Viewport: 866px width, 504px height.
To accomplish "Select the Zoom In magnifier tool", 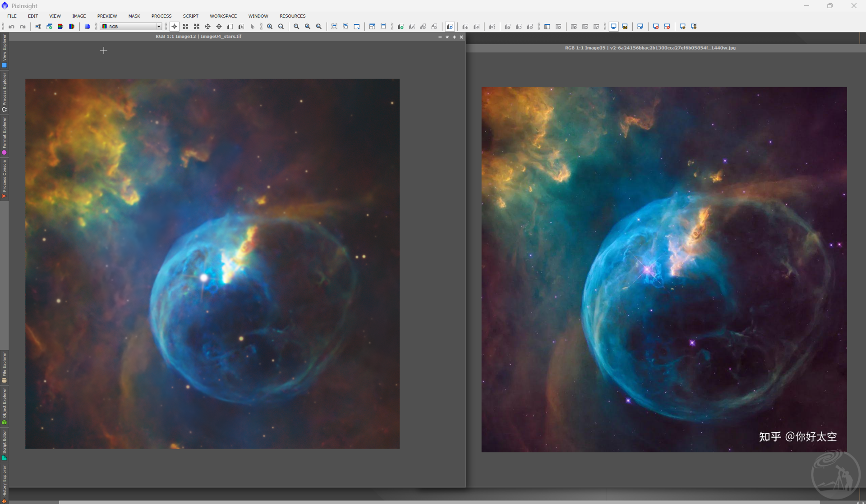I will (x=270, y=27).
